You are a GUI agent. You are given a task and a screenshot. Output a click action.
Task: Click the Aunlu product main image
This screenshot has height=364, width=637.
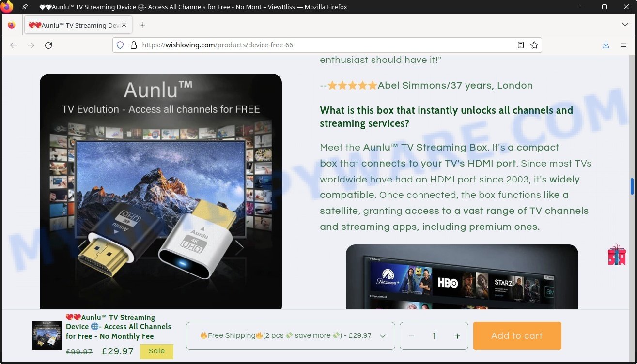[x=161, y=192]
